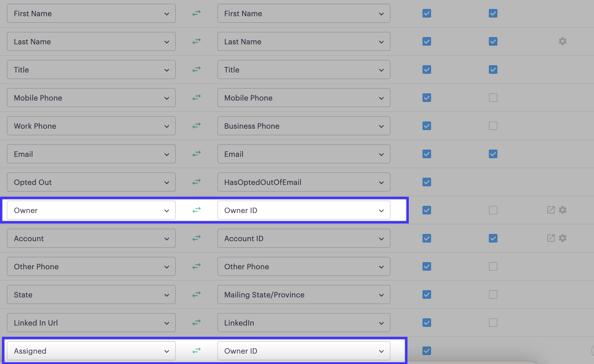Open the Work Phone field dropdown
The height and width of the screenshot is (364, 594).
tap(167, 126)
